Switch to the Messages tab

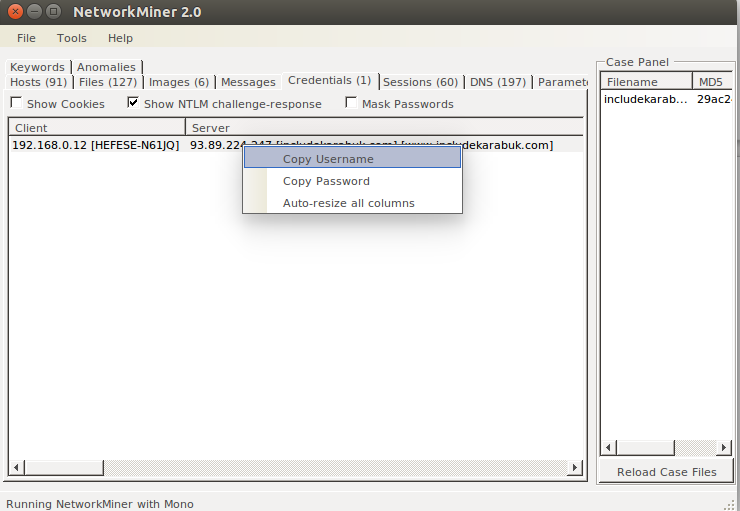click(248, 82)
